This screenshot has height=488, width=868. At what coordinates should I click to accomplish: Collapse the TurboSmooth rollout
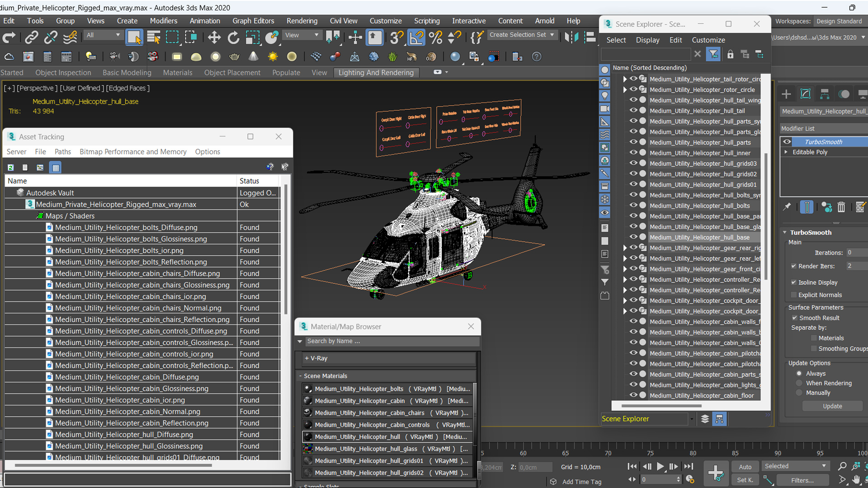[x=785, y=232]
